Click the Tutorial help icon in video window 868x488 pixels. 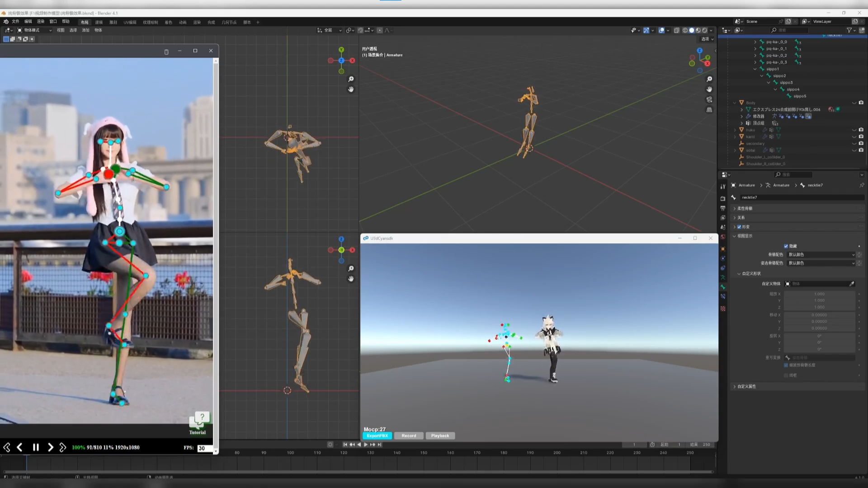(199, 423)
